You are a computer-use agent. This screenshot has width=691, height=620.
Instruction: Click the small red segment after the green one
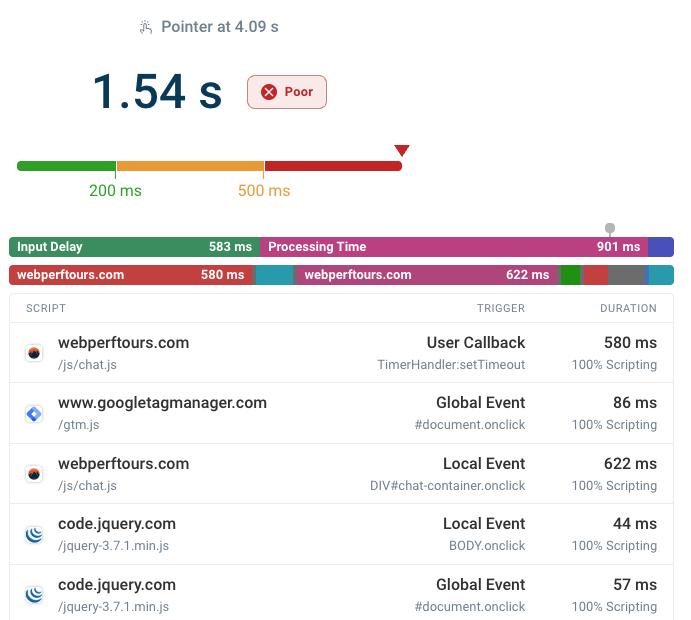click(x=596, y=275)
